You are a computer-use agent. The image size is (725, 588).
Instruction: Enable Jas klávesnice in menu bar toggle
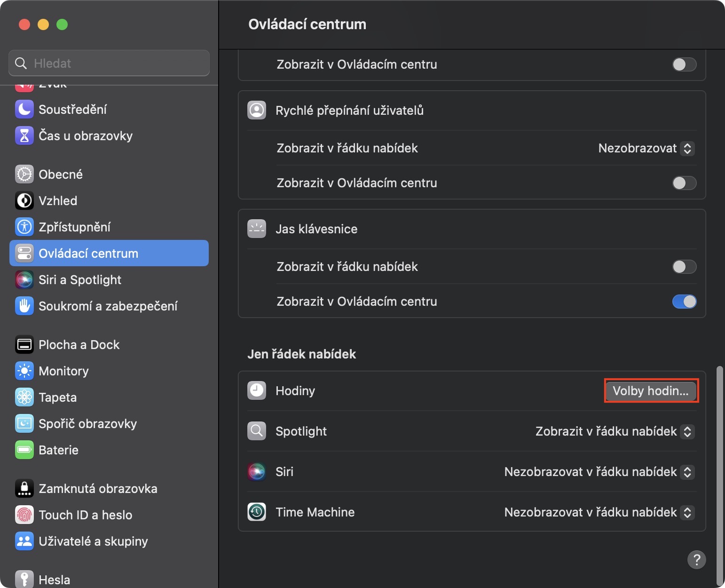684,267
